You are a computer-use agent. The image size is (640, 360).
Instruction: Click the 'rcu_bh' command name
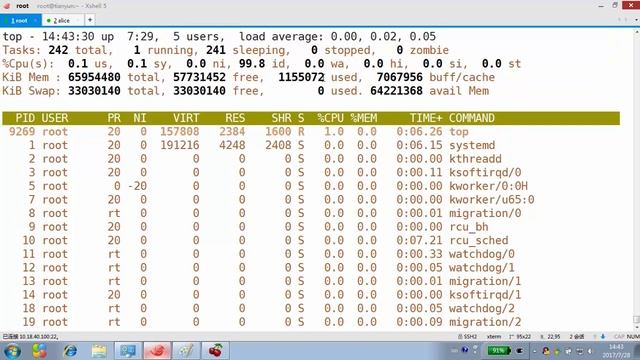469,227
